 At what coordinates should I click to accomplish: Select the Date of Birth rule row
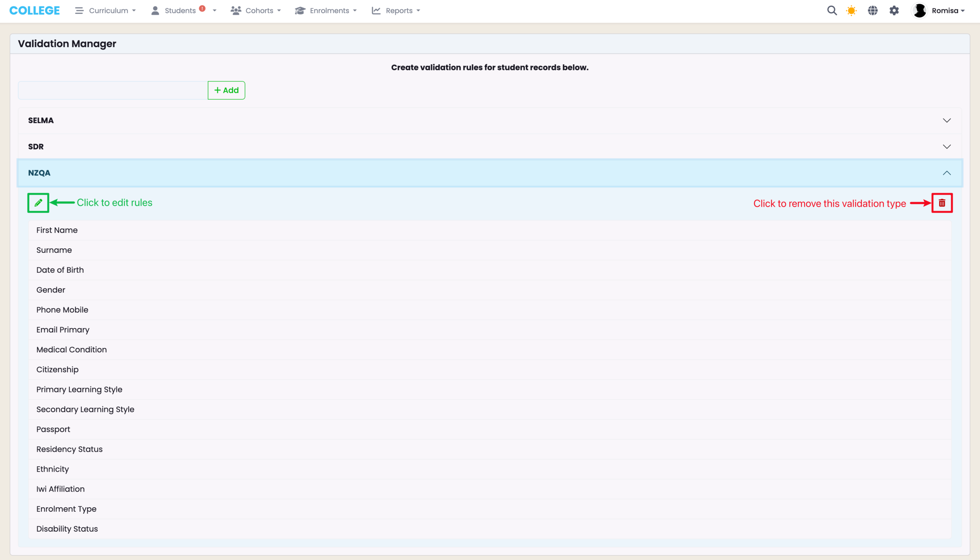(60, 270)
